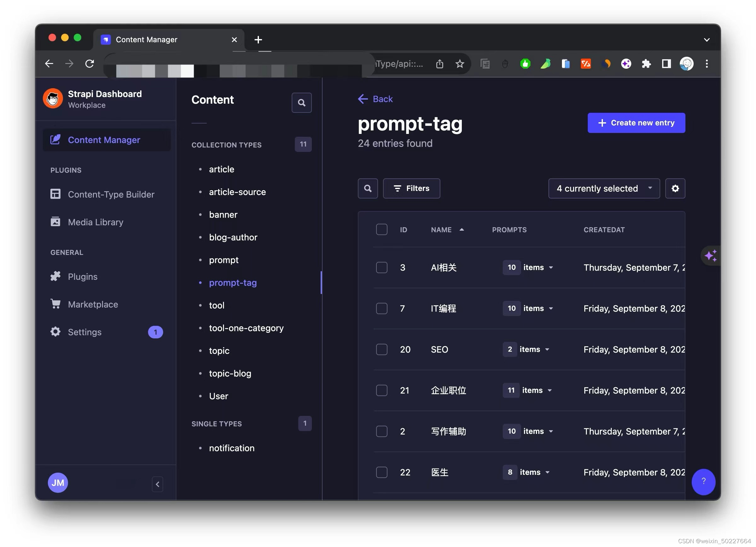The width and height of the screenshot is (756, 547).
Task: Open table settings gear icon
Action: (675, 188)
